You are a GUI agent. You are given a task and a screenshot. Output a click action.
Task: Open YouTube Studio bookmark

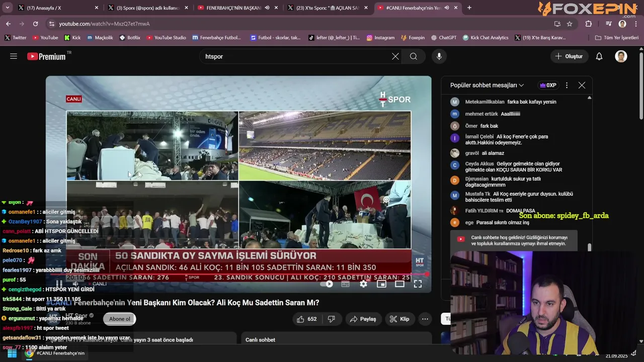(x=166, y=38)
